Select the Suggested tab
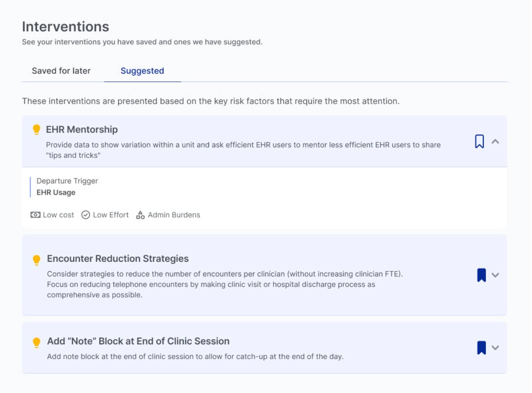The image size is (532, 393). 142,71
